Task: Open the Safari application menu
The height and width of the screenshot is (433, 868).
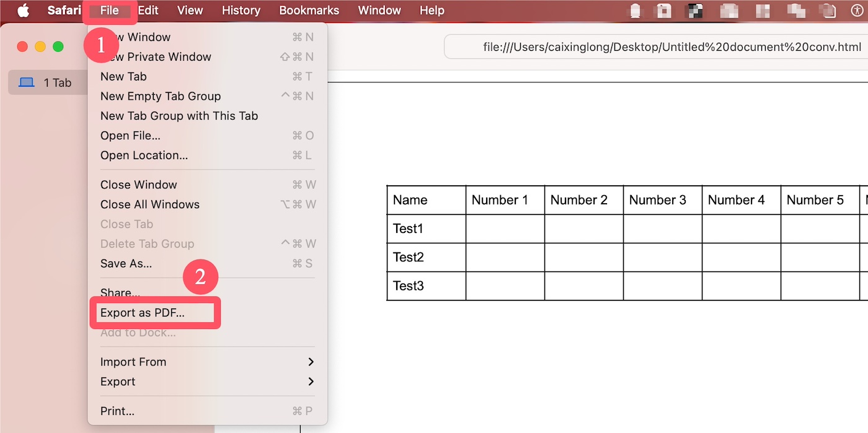Action: 63,10
